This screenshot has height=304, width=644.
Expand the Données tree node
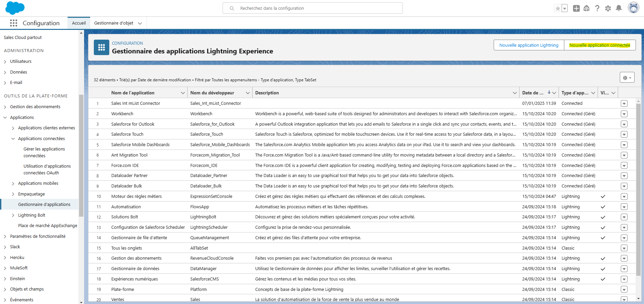pos(5,72)
